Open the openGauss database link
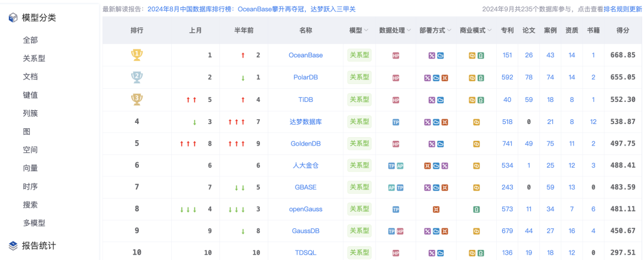The height and width of the screenshot is (260, 644). coord(305,209)
